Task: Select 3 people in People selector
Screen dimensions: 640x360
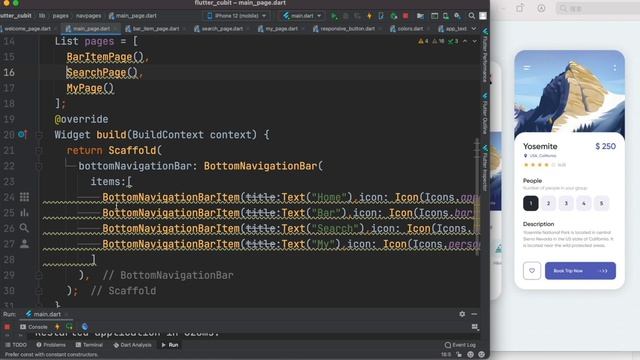Action: point(566,203)
